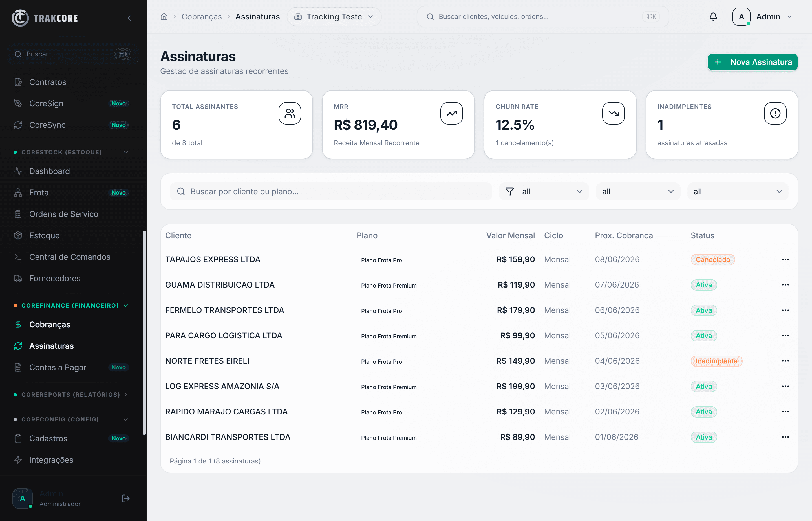Collapse the sidebar with the chevron arrow

(129, 18)
